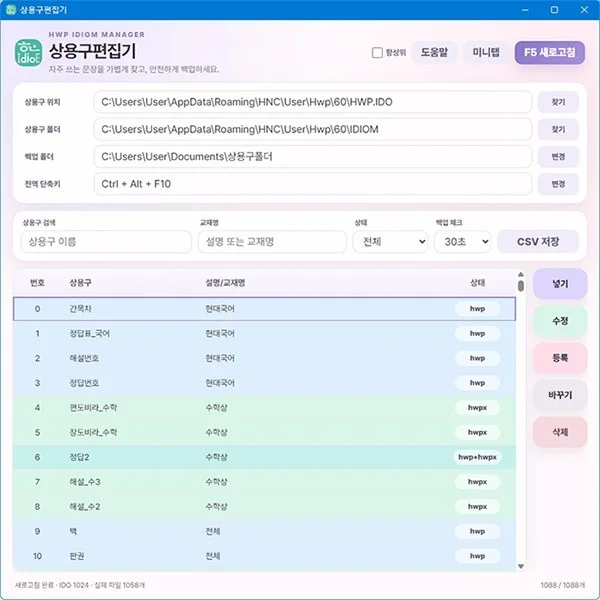Switch to 미니탭 mini mode
Screen dimensions: 600x600
point(486,52)
